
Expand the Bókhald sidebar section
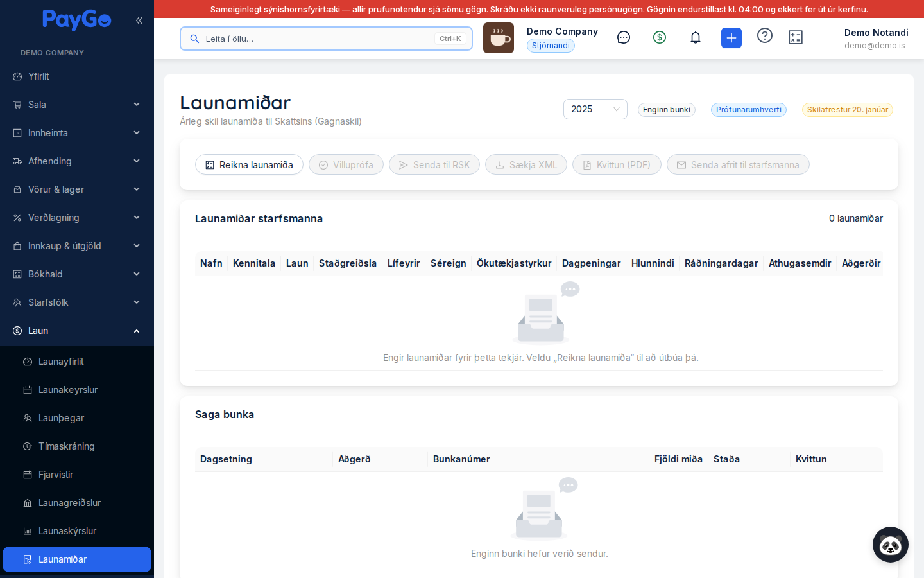tap(77, 274)
